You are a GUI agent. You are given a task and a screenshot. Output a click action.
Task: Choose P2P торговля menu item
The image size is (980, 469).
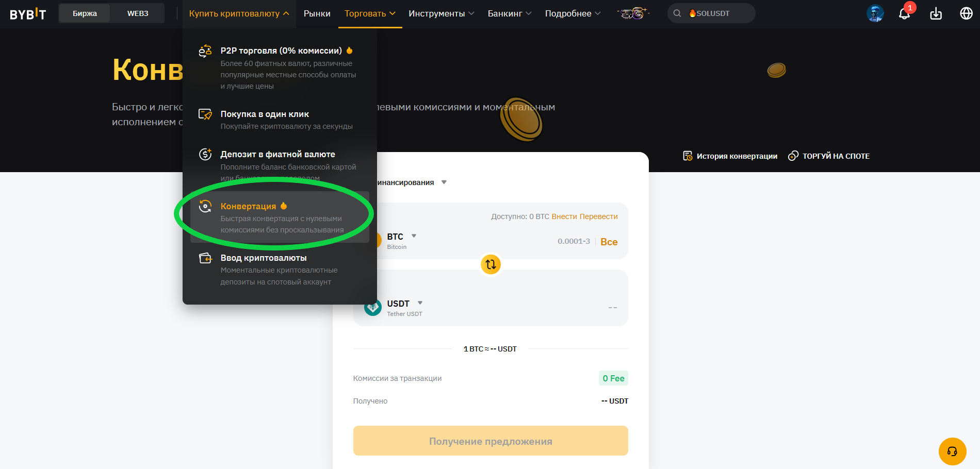click(281, 51)
